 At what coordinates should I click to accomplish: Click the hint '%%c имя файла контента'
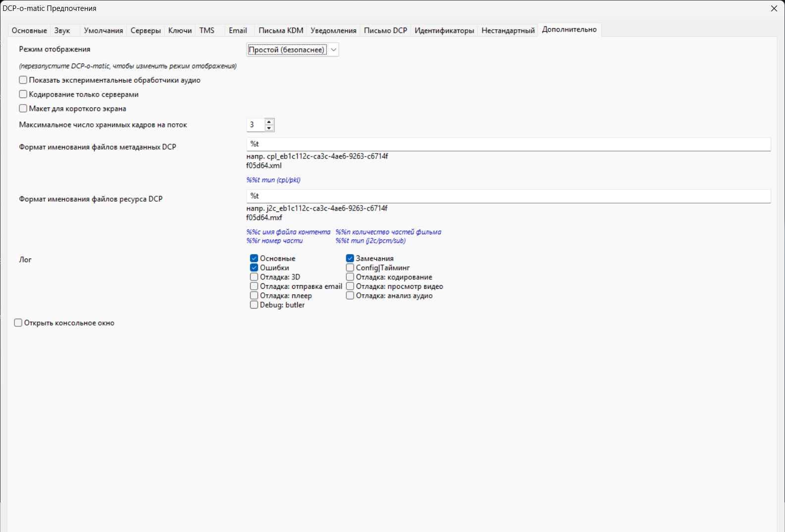click(288, 232)
